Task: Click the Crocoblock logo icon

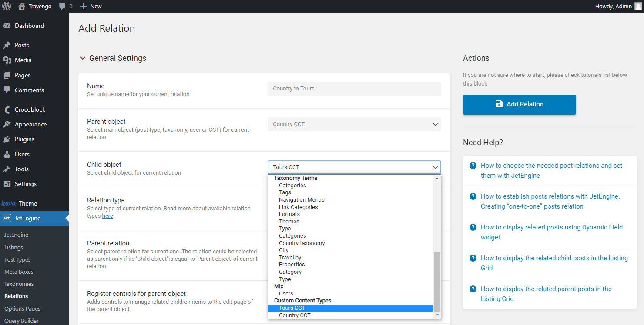Action: [7, 109]
